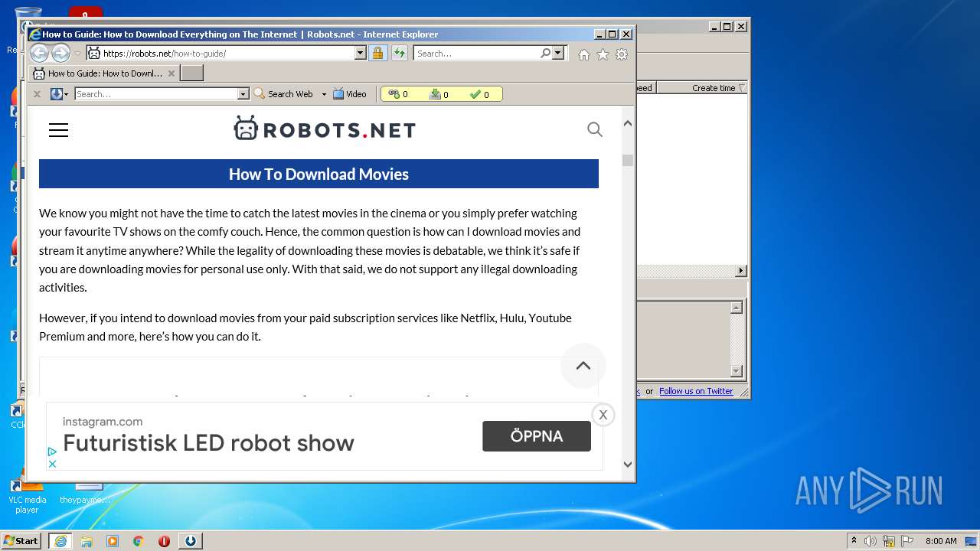Screen dimensions: 980x551
Task: Click the page vertical scrollbar thumb
Action: pyautogui.click(x=628, y=160)
